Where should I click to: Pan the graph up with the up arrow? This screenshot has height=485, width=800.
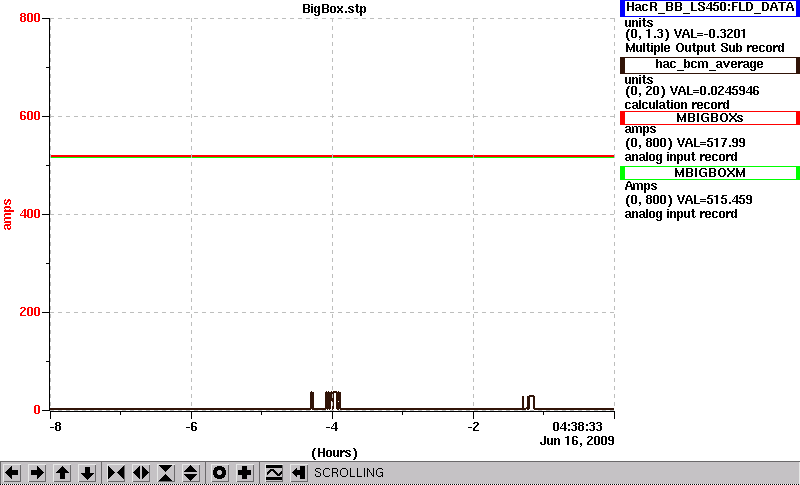point(62,473)
